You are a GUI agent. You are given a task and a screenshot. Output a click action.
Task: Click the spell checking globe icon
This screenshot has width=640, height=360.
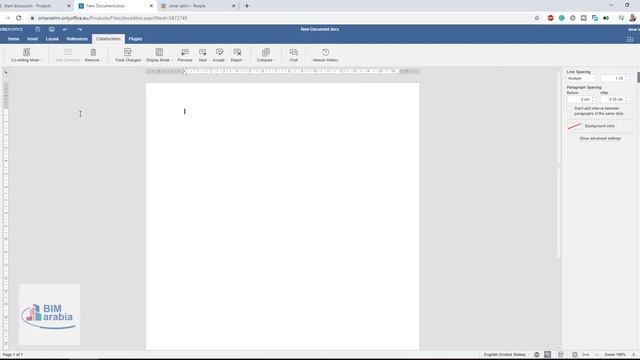(536, 355)
